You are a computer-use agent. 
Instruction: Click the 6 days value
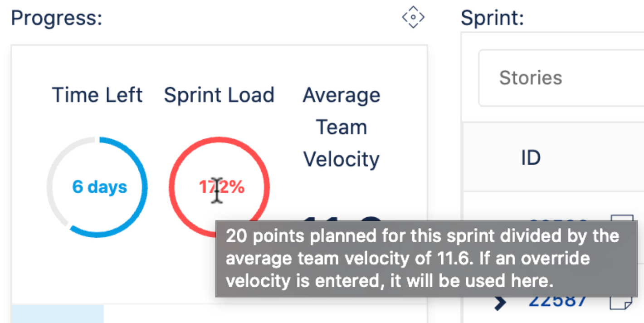[x=100, y=187]
